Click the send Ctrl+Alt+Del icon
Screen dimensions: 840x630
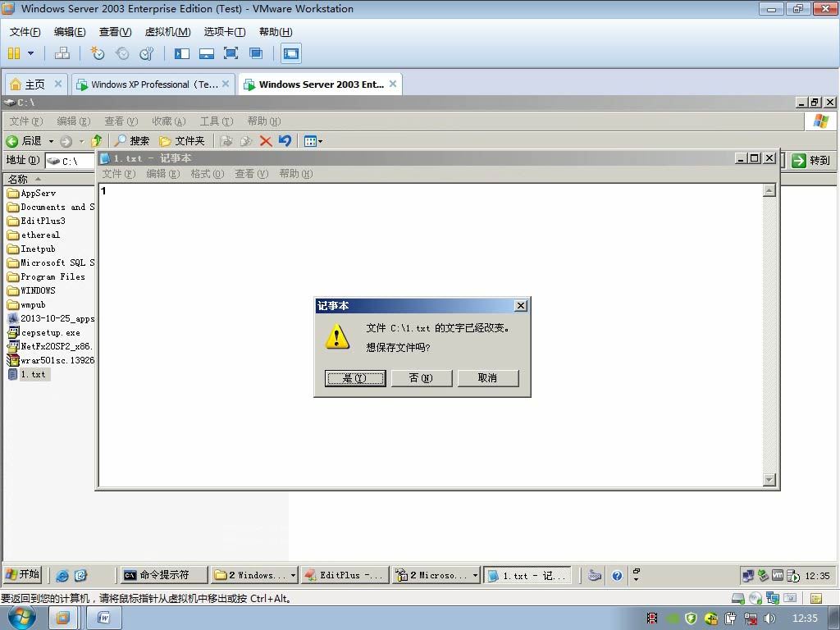[x=62, y=53]
